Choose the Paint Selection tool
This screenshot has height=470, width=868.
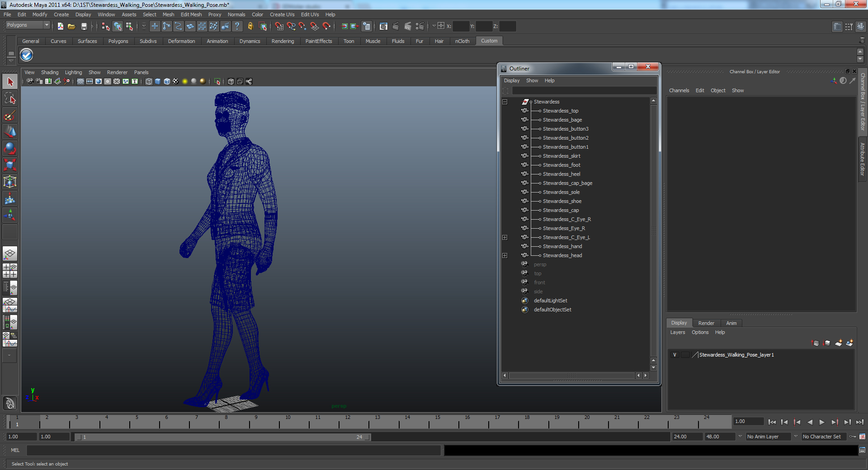[x=10, y=115]
